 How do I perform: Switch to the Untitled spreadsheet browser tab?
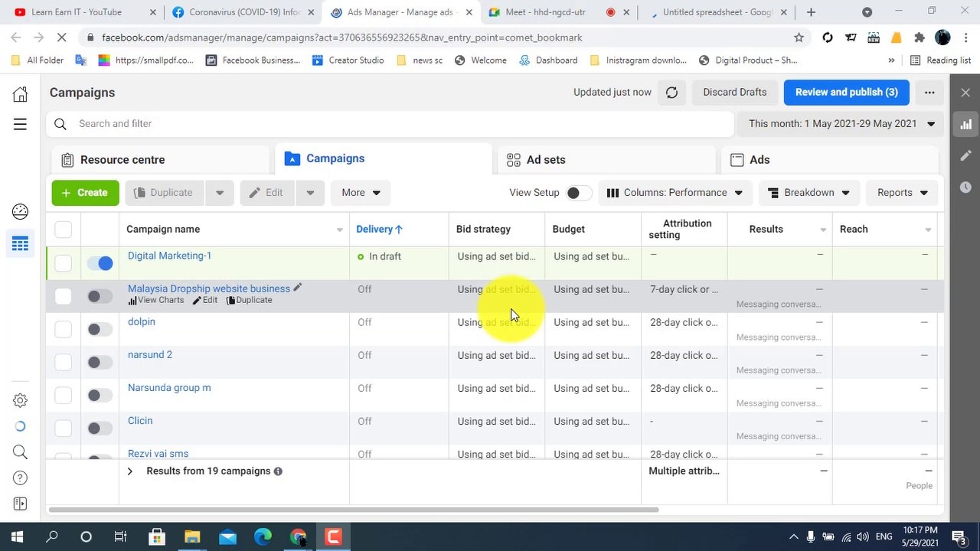(717, 12)
